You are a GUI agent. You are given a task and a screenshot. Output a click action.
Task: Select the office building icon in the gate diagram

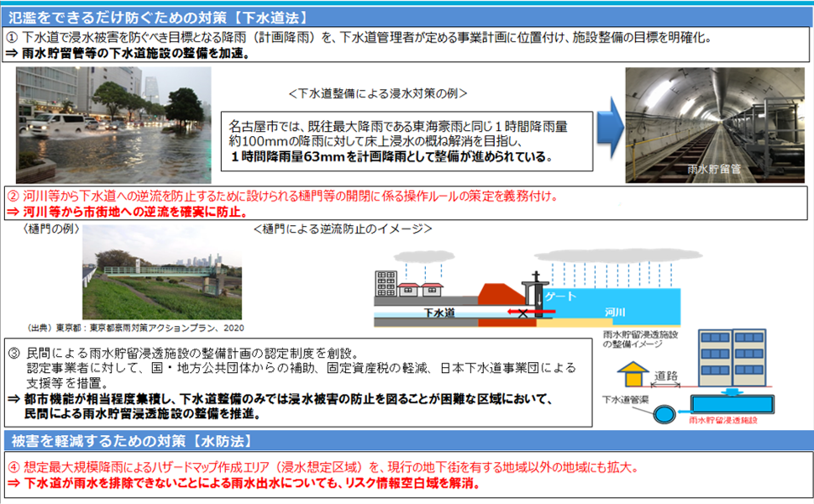[x=386, y=283]
